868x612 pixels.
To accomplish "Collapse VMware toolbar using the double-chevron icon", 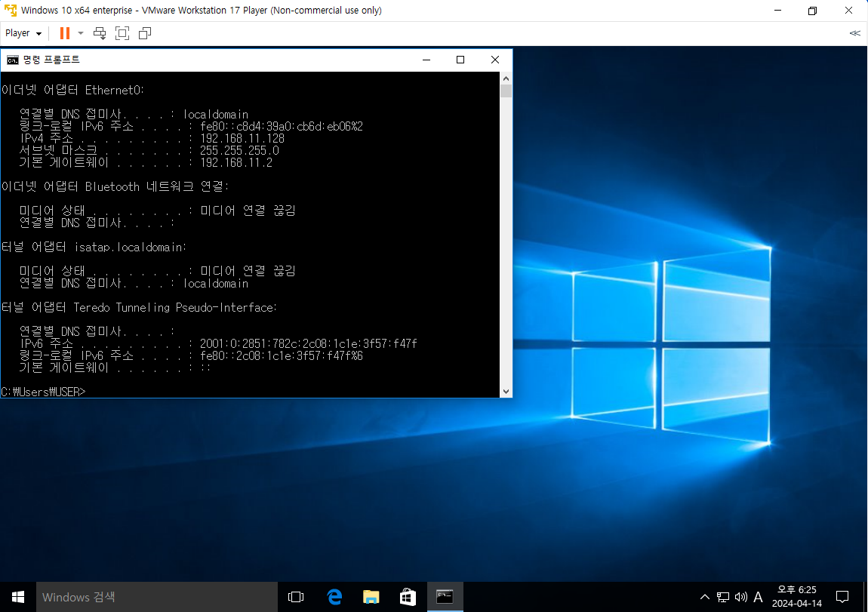I will pos(854,33).
